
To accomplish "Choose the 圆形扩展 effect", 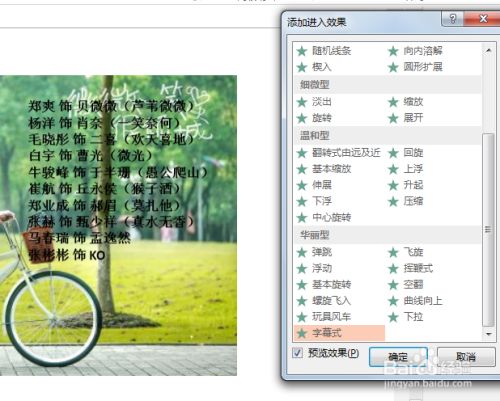I will click(x=415, y=67).
